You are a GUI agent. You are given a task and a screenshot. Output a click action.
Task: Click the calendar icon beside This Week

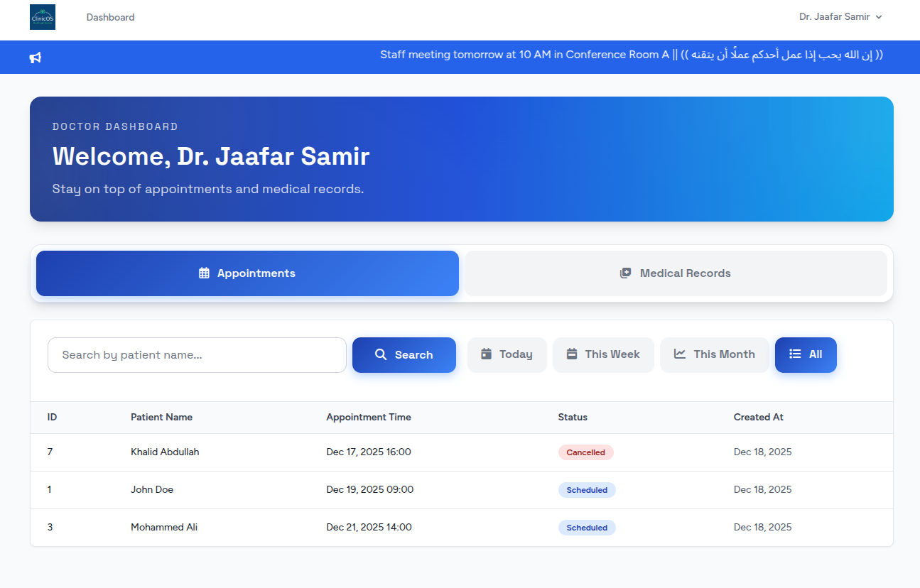(x=572, y=354)
